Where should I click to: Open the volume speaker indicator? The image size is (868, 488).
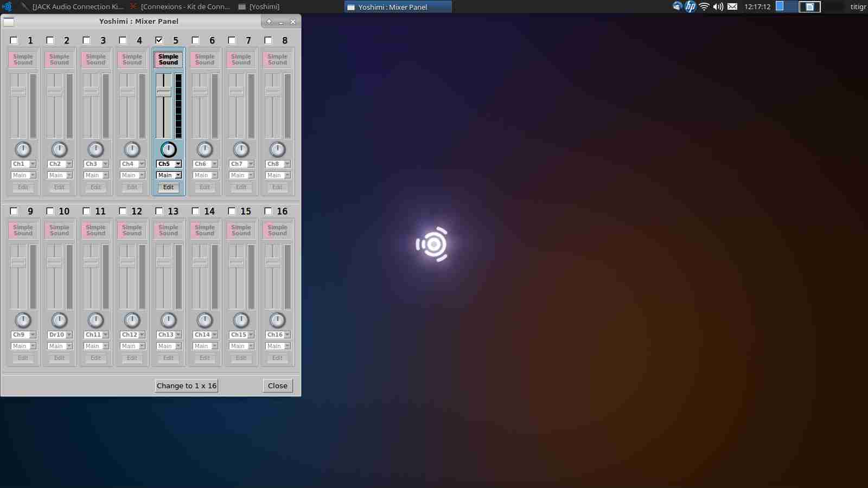pos(718,7)
